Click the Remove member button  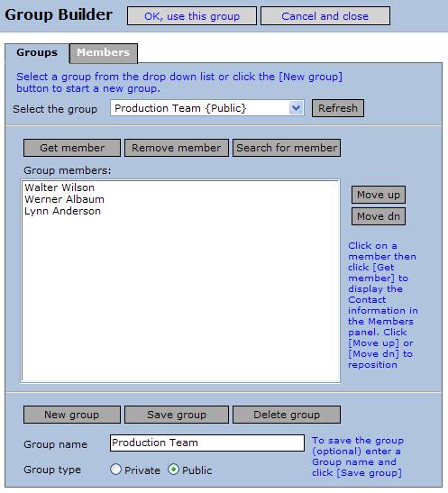(177, 148)
